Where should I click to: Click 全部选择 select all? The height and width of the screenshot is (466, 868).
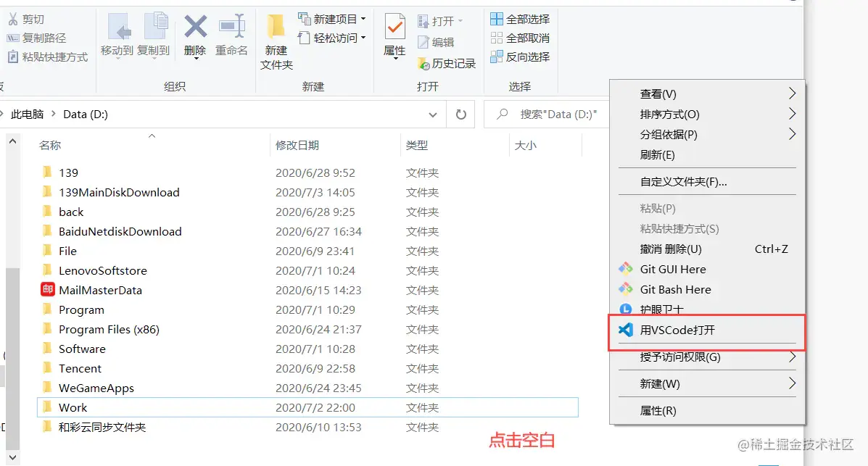520,20
